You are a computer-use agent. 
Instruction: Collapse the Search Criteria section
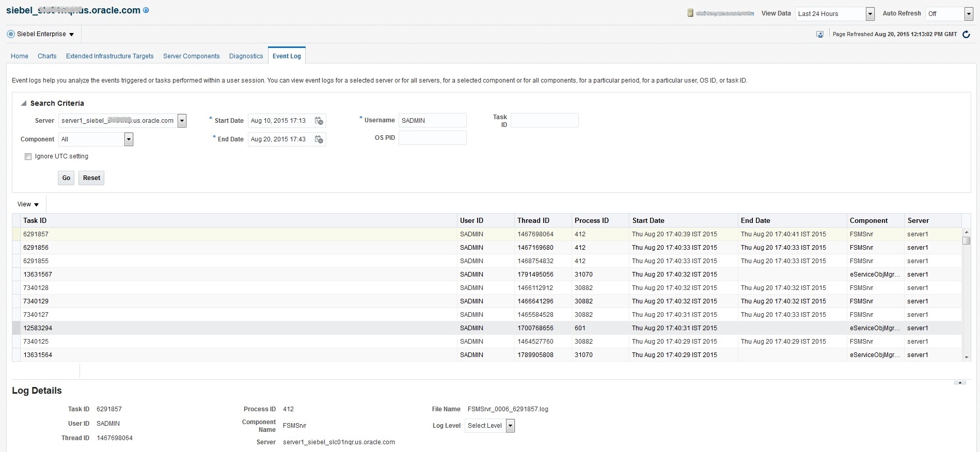[24, 103]
